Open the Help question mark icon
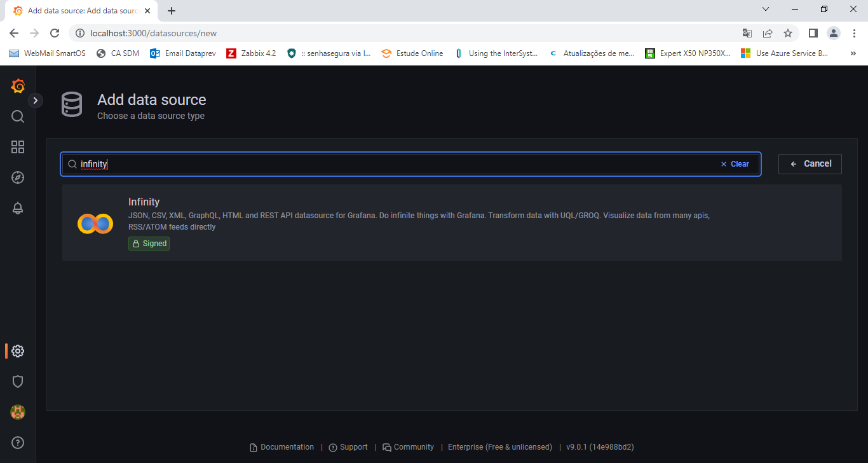Screen dimensions: 868x463 pos(18,443)
